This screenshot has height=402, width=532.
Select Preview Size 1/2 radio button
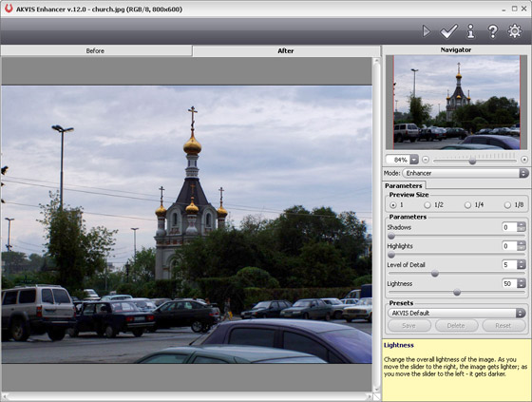(x=427, y=205)
